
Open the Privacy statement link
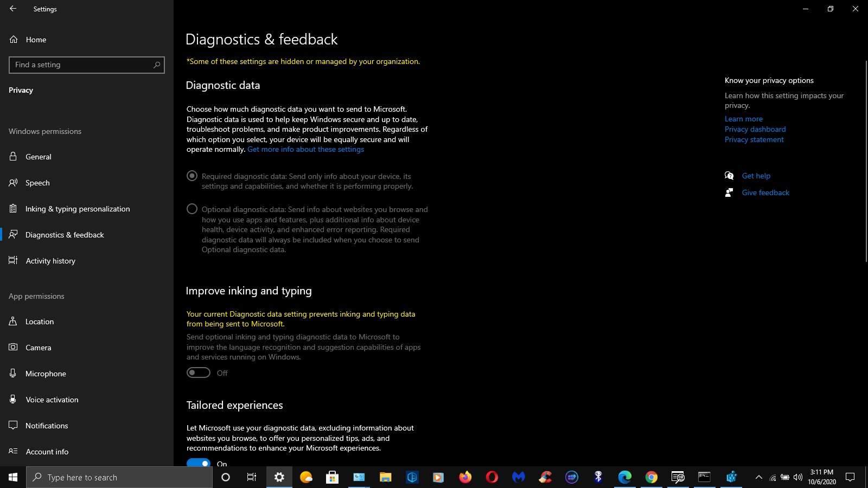point(754,139)
